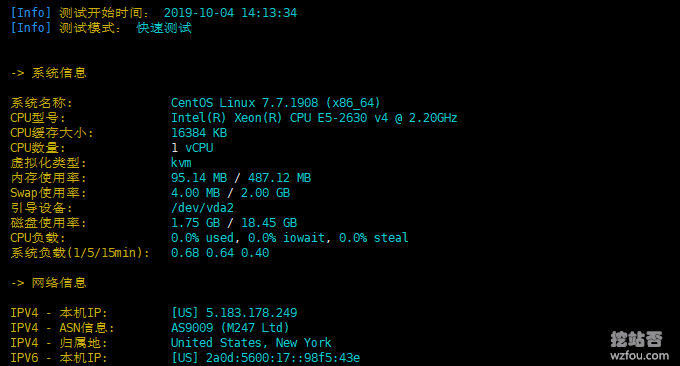Click the CPU load 0.0% used line
Screen dimensions: 680x366
click(290, 238)
